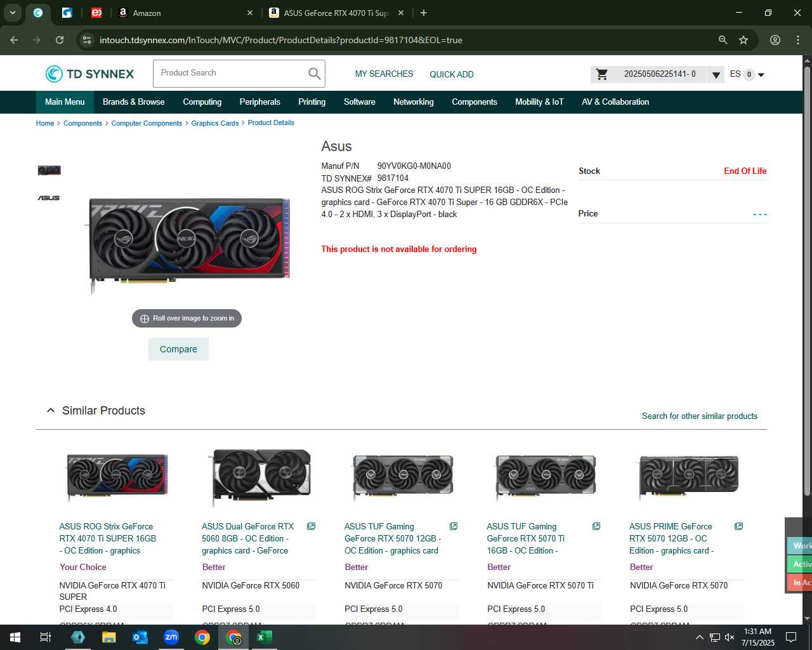Reload the page with the refresh icon
The image size is (812, 650).
point(60,40)
